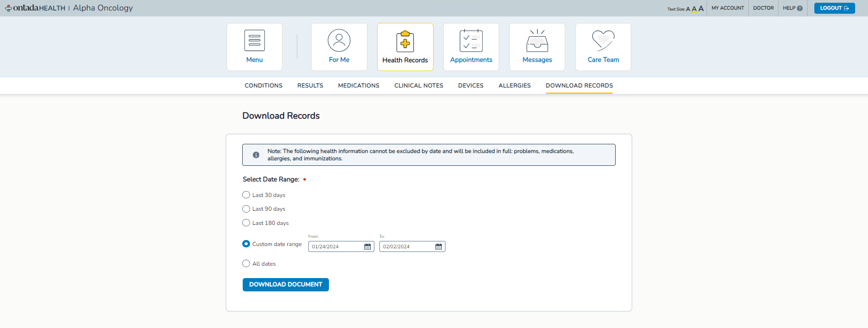Select the Last 180 days option
Screen dimensions: 868x328
coord(246,223)
